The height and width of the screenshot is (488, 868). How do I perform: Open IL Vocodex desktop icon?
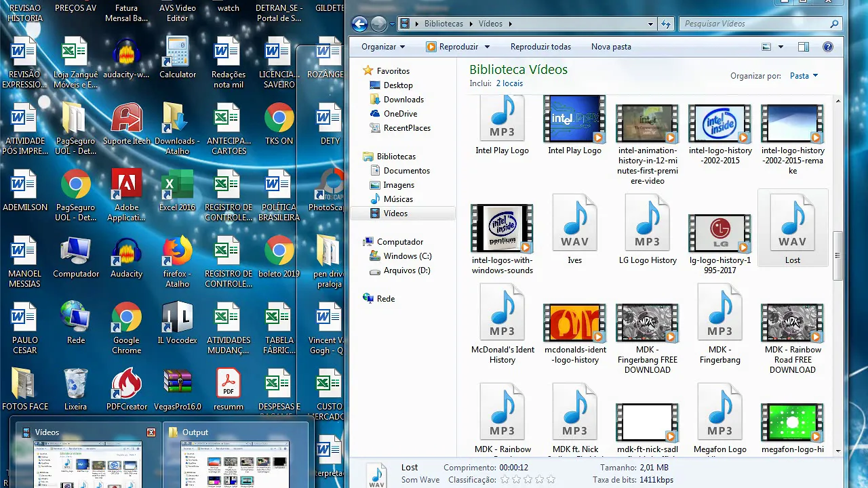[x=177, y=324]
